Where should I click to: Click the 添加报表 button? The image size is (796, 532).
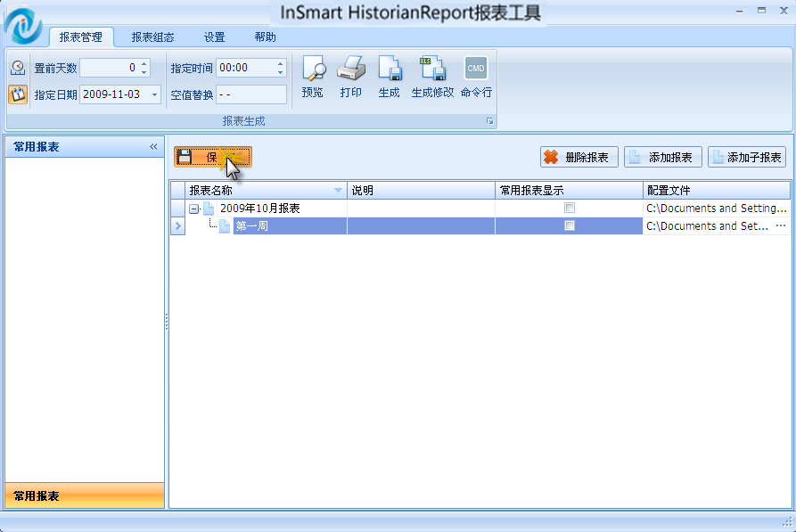[x=663, y=158]
